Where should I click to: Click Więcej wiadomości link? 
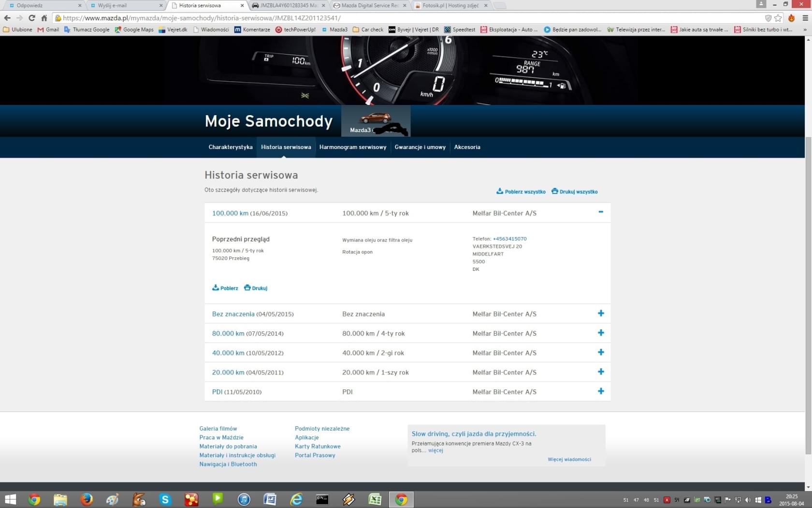click(569, 460)
